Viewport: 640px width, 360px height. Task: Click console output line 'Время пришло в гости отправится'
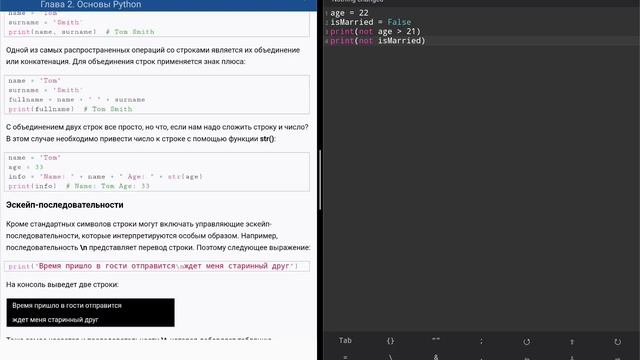(67, 305)
